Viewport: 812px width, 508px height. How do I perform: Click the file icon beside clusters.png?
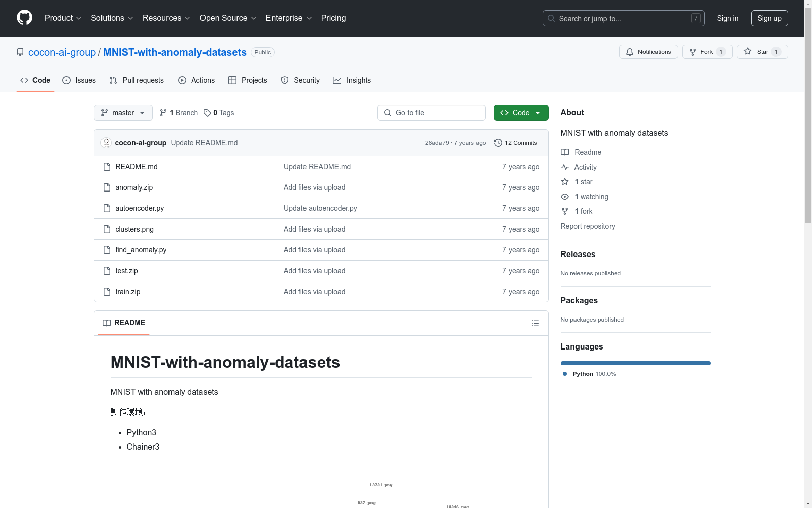coord(107,229)
